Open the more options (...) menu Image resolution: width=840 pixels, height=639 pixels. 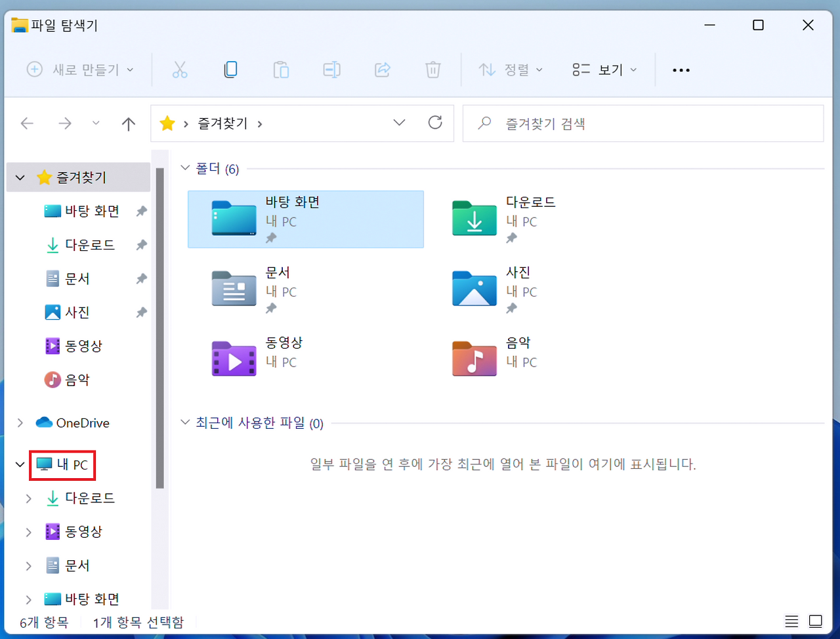[681, 69]
